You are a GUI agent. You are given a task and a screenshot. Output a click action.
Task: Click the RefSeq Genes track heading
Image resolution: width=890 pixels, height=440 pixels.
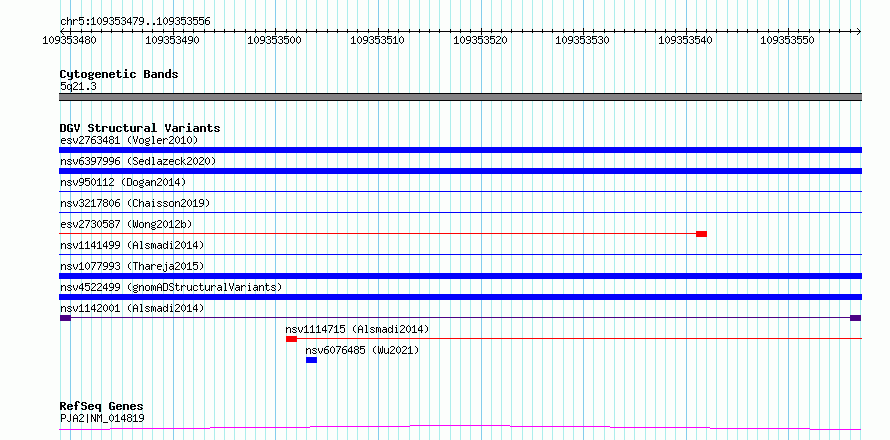pyautogui.click(x=102, y=407)
